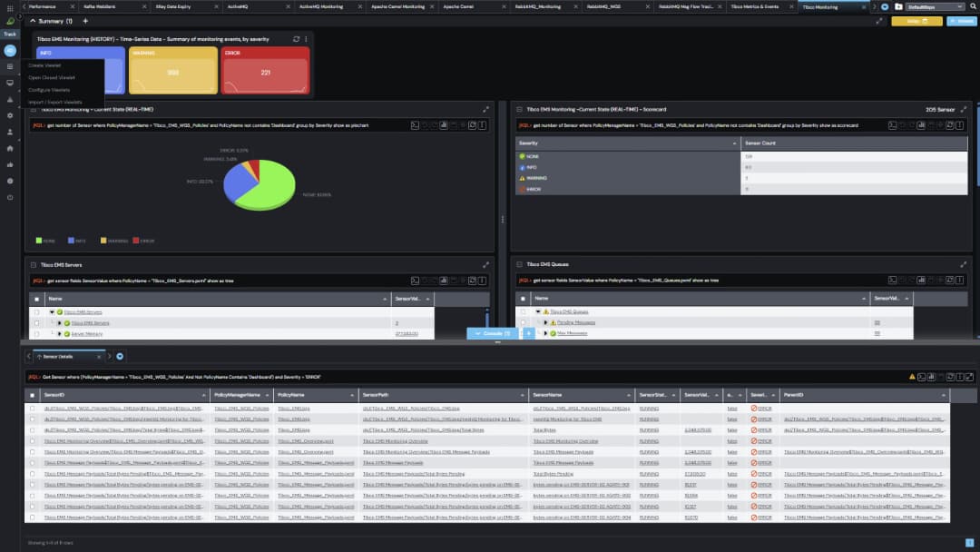Select the bar chart icon on the Scorecard viewlet
Viewport: 980px width, 552px height.
922,124
